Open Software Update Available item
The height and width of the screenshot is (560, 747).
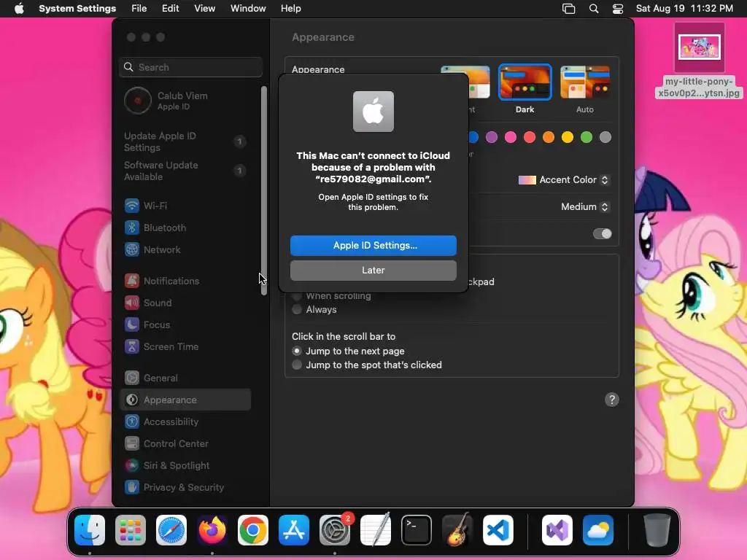186,171
